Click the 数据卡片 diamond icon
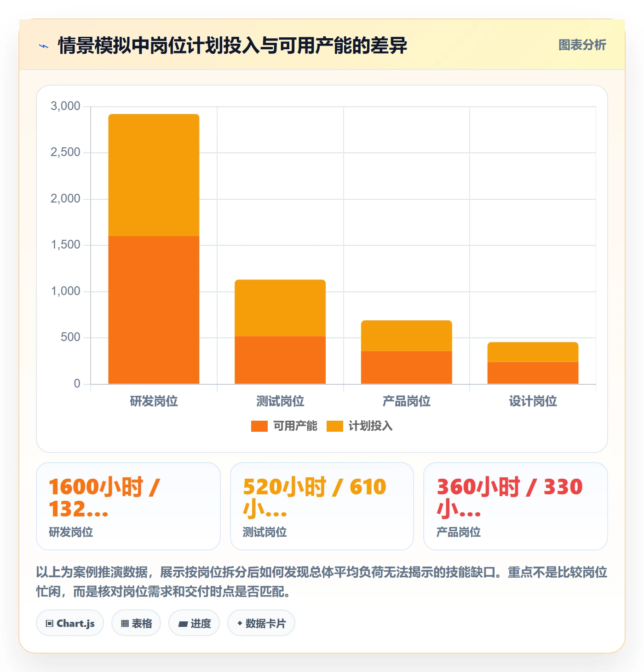This screenshot has height=672, width=644. (239, 623)
